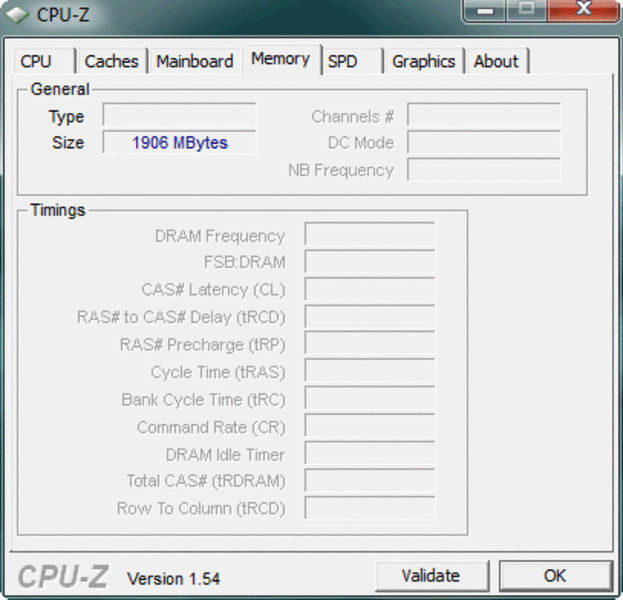The width and height of the screenshot is (623, 600).
Task: Open the Graphics tab
Action: coord(423,61)
